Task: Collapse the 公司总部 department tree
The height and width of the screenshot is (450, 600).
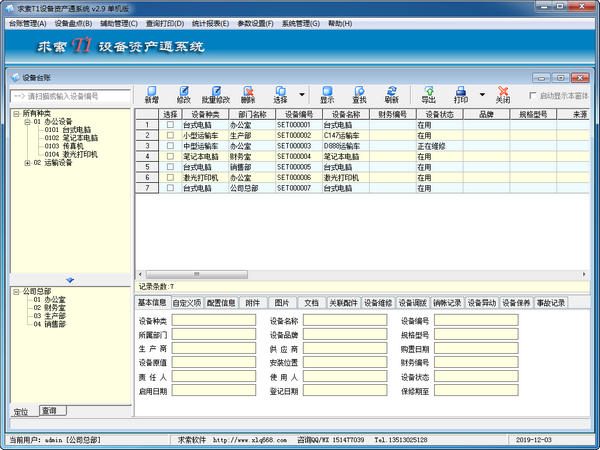Action: coord(16,292)
